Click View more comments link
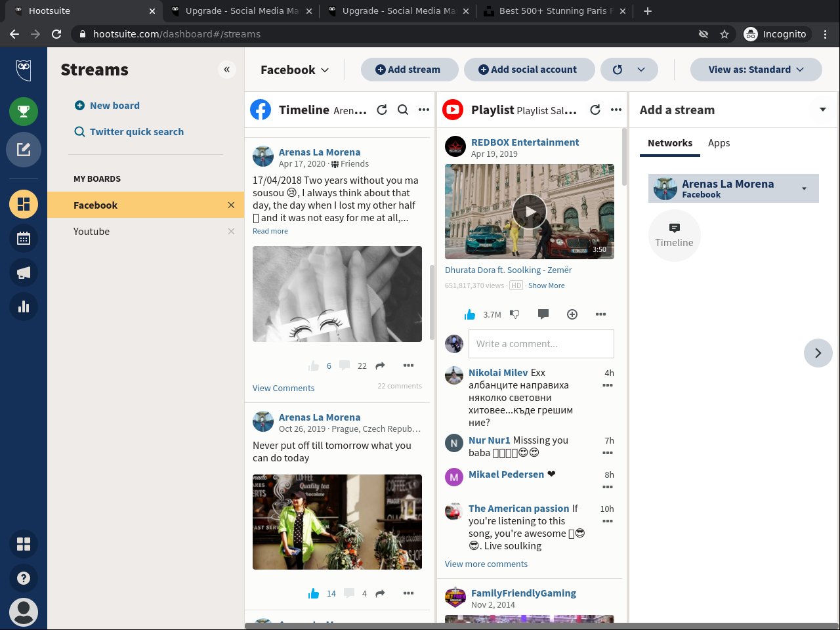This screenshot has height=630, width=840. pyautogui.click(x=486, y=564)
